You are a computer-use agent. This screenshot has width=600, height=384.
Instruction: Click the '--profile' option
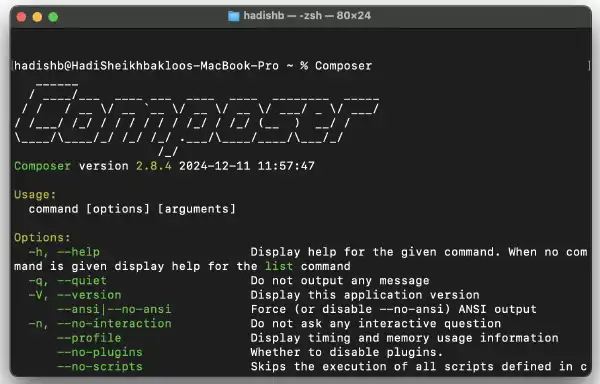click(89, 338)
